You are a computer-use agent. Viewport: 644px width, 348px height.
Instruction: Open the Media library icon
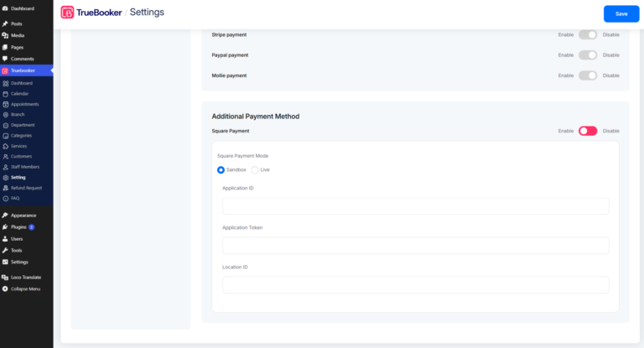click(5, 35)
